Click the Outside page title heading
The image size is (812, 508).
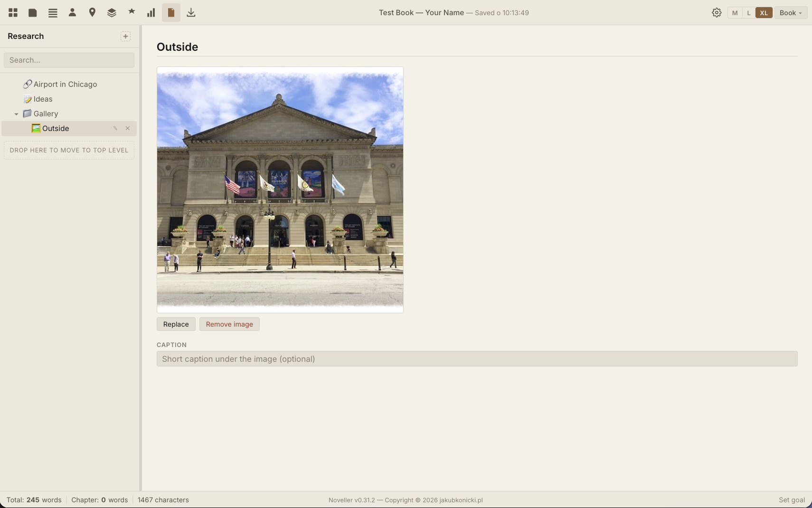pos(177,47)
